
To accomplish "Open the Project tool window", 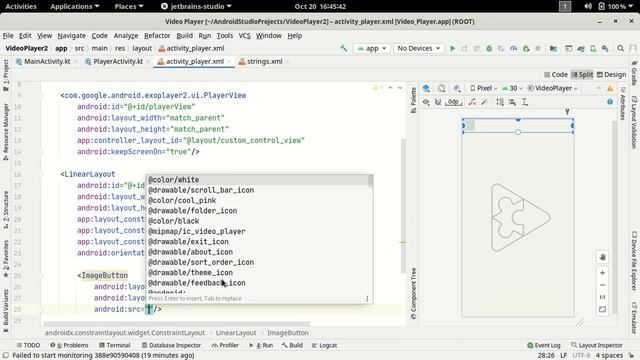I will [6, 75].
